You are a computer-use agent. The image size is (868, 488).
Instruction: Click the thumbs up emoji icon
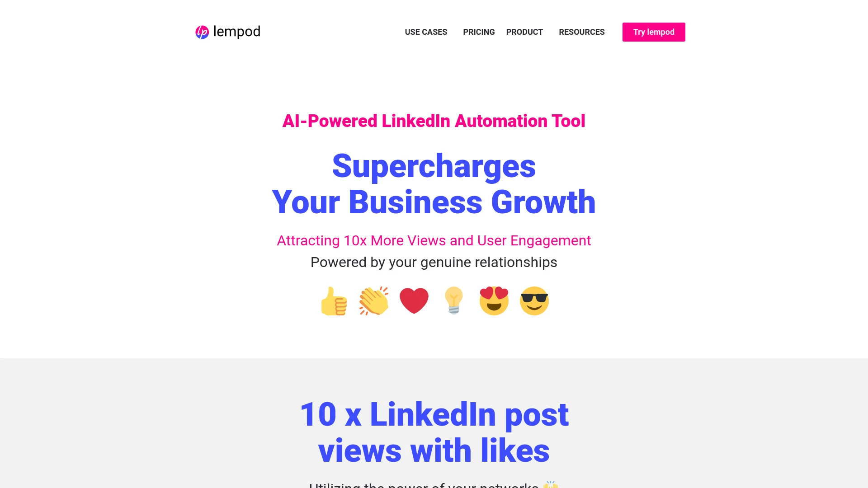[334, 300]
